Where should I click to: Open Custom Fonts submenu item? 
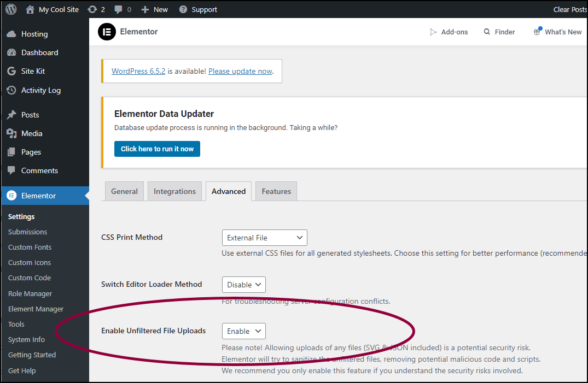tap(30, 248)
